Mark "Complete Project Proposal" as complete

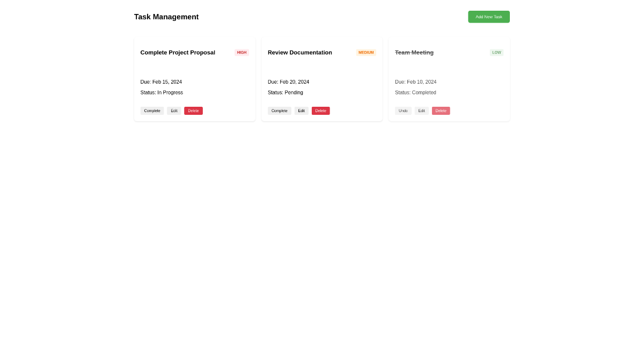coord(152,111)
